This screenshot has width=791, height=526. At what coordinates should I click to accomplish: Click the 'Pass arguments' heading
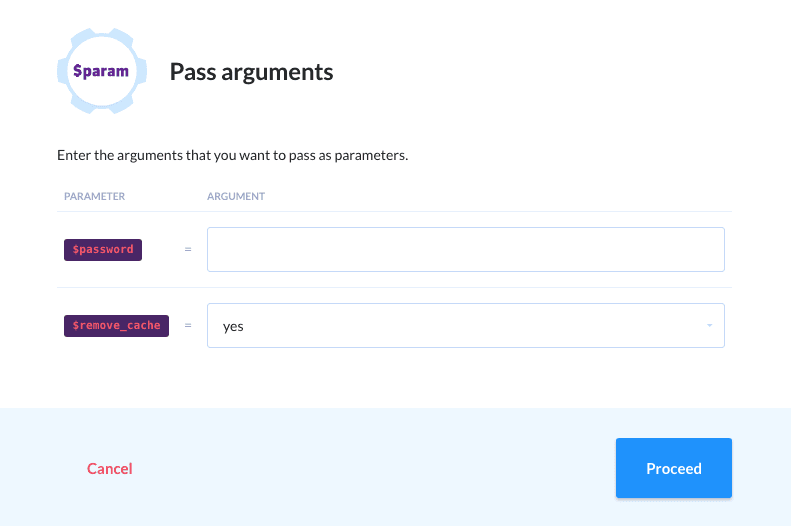tap(251, 72)
